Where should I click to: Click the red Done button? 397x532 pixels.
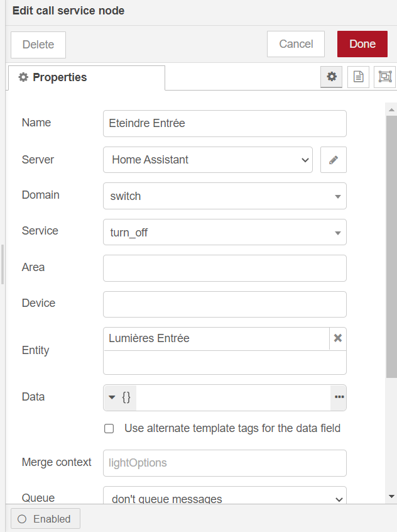[x=362, y=44]
